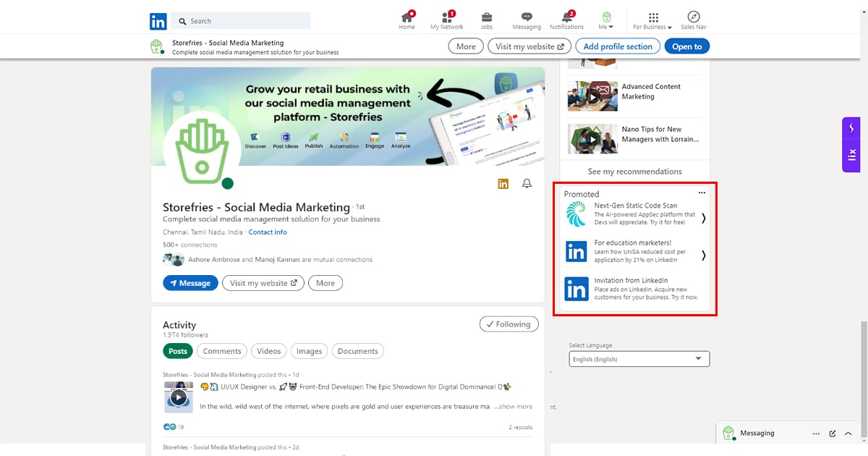Show the Documents activity tab
The height and width of the screenshot is (456, 868).
coord(357,351)
